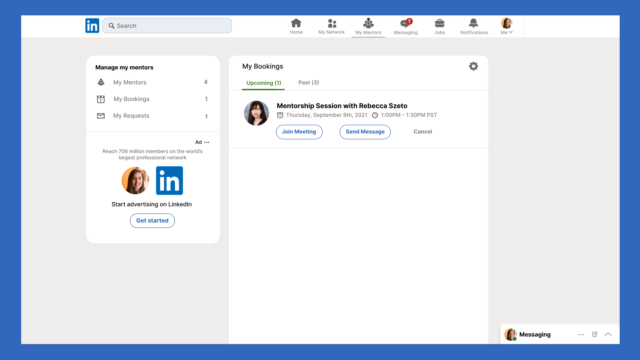
Task: Click avatar in Messaging panel
Action: click(x=510, y=334)
